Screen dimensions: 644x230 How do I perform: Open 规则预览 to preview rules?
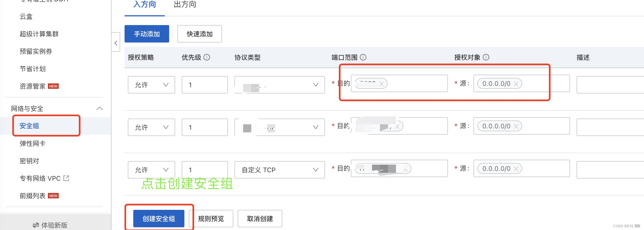coord(211,218)
